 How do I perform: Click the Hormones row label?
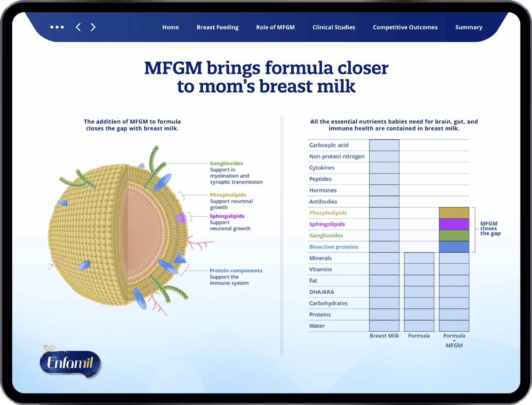point(323,190)
